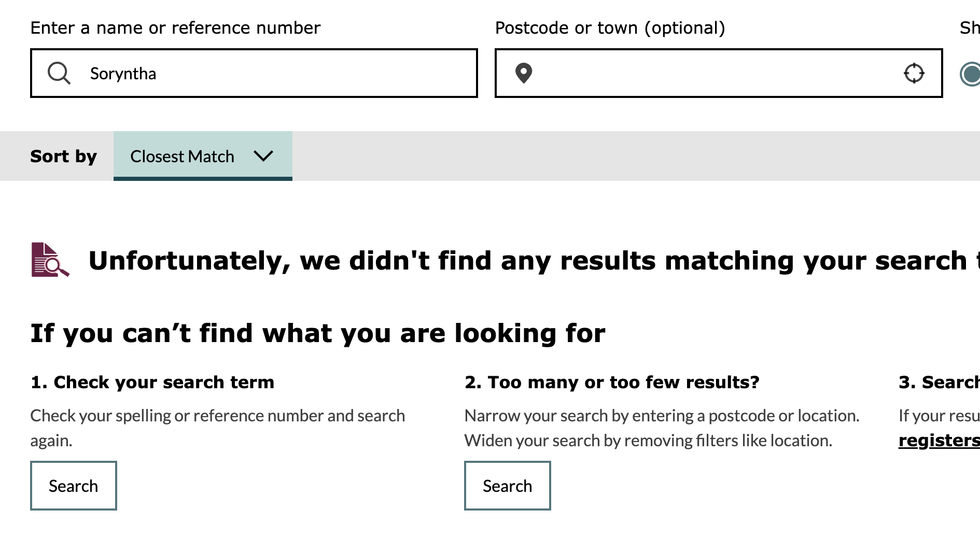Click the Sort by label

pyautogui.click(x=64, y=156)
